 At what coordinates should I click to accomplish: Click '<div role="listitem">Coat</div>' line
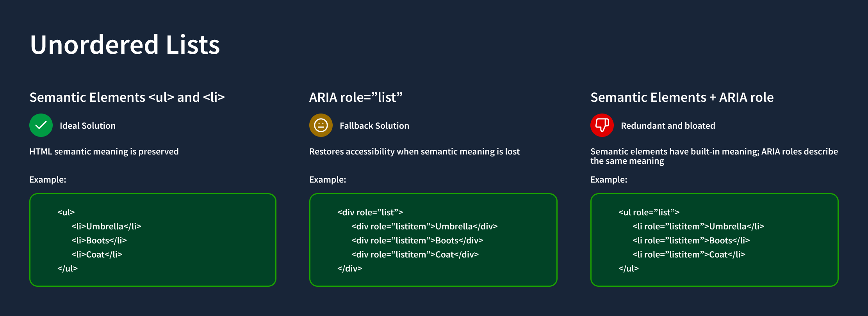point(415,254)
